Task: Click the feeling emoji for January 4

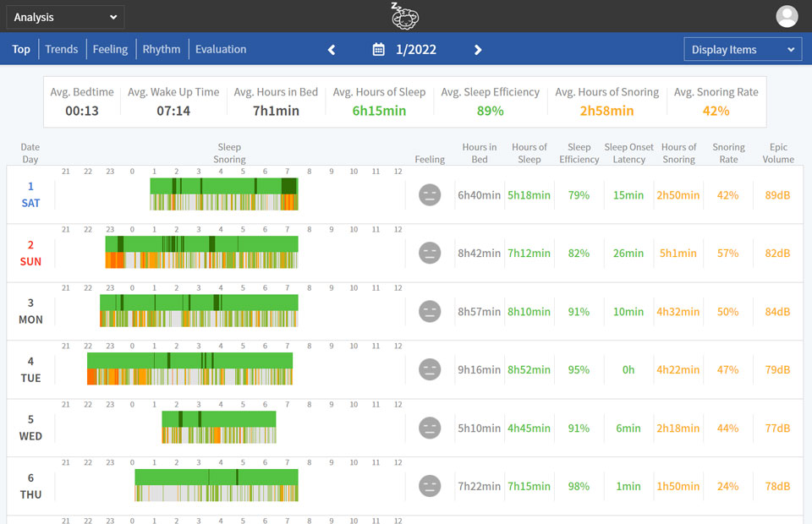Action: click(430, 369)
